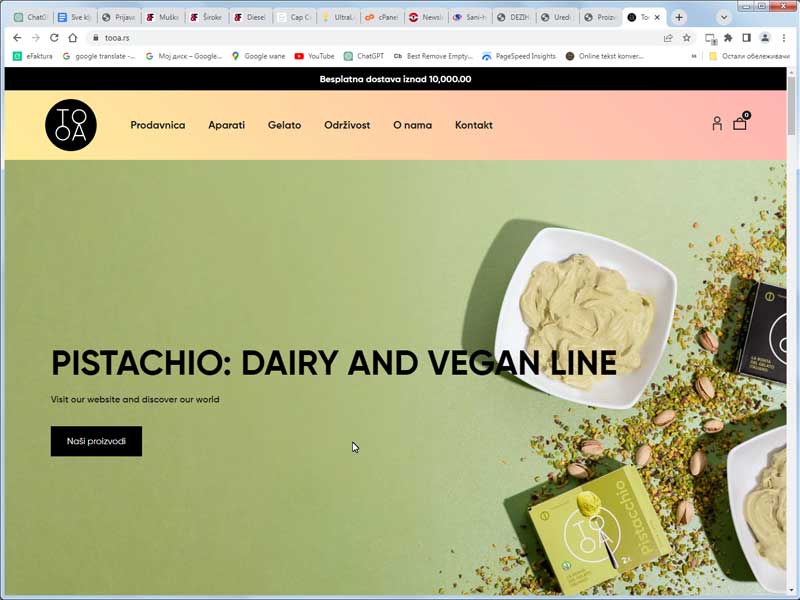Toggle the browser side panel
Screen dimensions: 800x600
coord(746,38)
